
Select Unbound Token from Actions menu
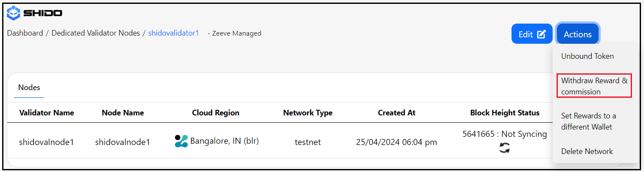click(x=587, y=56)
